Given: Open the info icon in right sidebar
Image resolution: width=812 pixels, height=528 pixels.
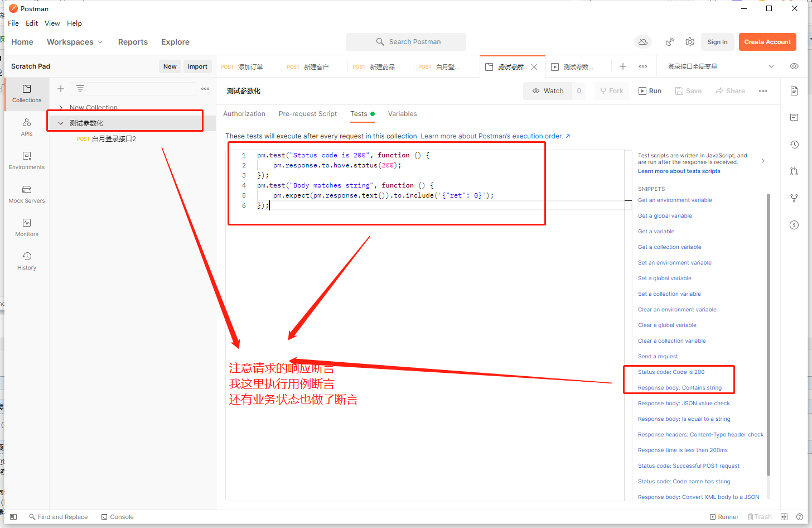Looking at the screenshot, I should coord(794,225).
